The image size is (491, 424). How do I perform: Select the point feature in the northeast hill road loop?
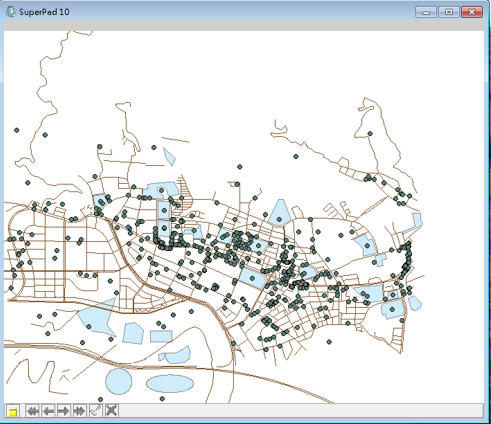pyautogui.click(x=370, y=134)
